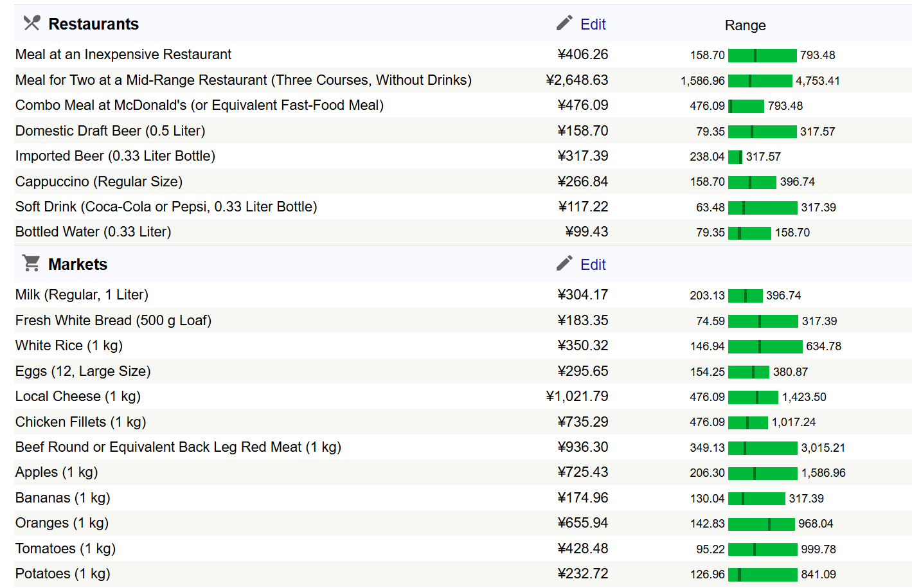Click range minimum 203.13 for Milk
The width and height of the screenshot is (912, 588).
pos(708,296)
